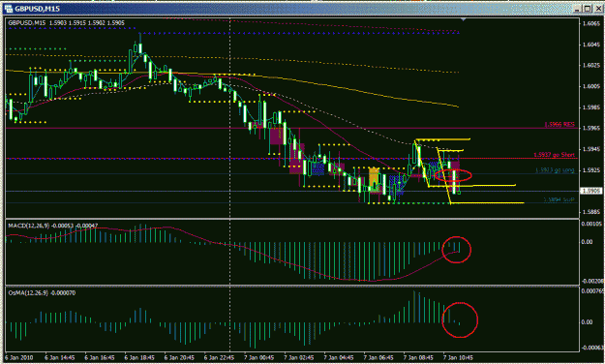The width and height of the screenshot is (605, 364).
Task: Click the 1.6065 price scale value
Action: (590, 23)
